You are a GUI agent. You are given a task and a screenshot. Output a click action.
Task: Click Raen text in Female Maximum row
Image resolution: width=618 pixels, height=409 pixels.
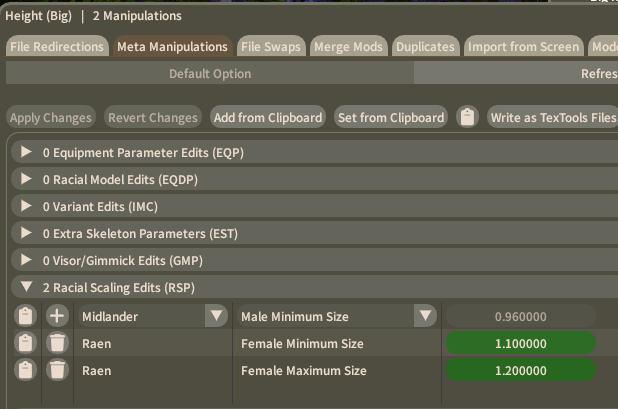point(97,371)
